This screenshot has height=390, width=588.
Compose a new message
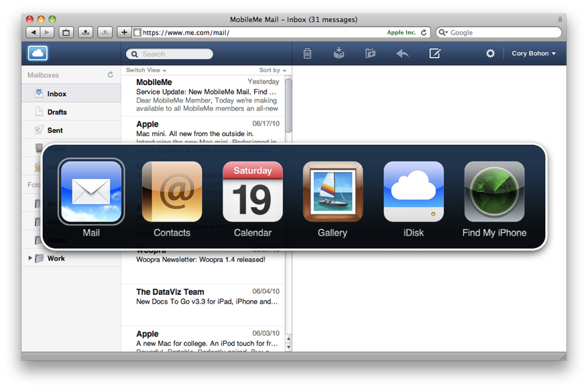(434, 53)
